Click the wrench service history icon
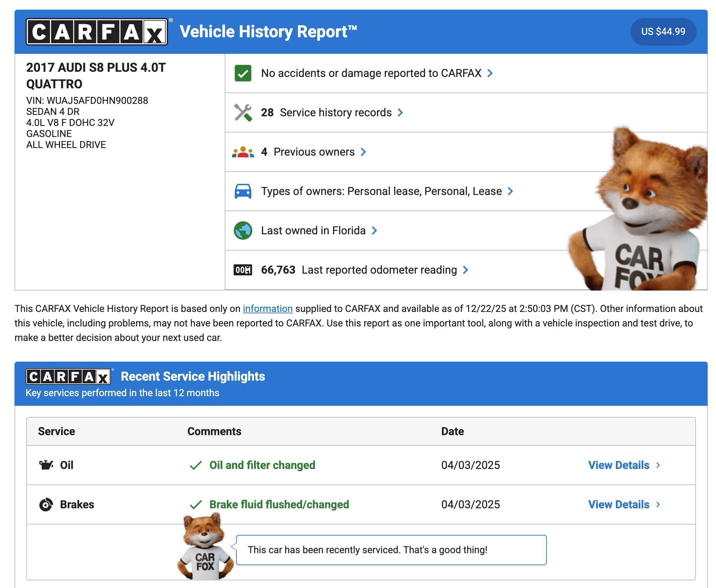716x588 pixels. 243,112
